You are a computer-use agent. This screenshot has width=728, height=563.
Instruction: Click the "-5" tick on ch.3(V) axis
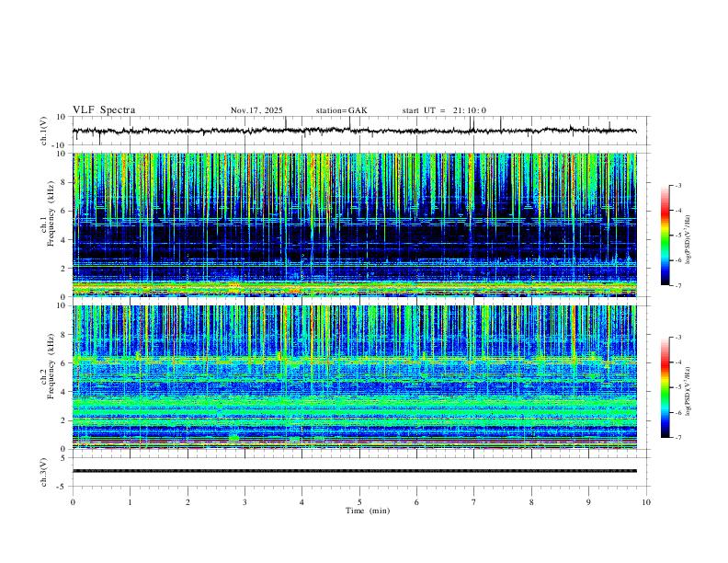click(63, 487)
